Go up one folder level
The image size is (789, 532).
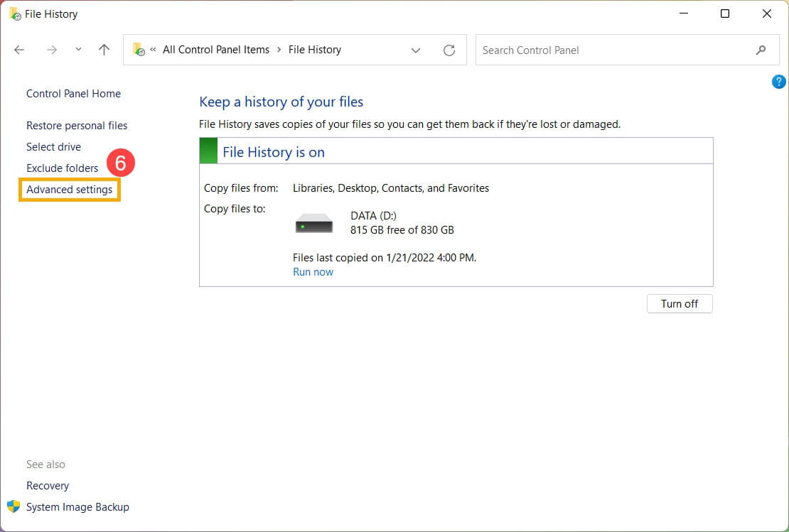point(104,50)
